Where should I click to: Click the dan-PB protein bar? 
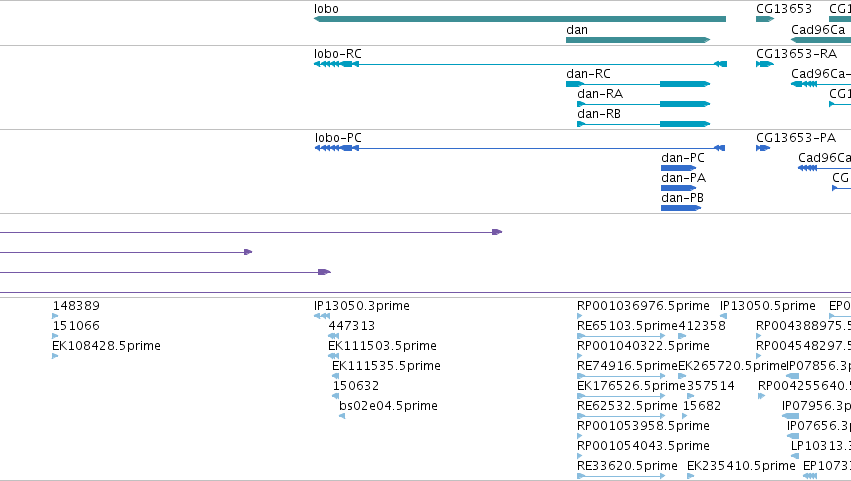tap(681, 208)
